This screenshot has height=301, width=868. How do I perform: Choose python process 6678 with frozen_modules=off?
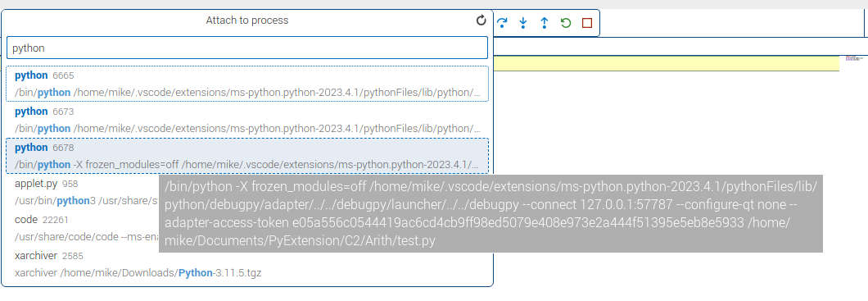click(247, 156)
